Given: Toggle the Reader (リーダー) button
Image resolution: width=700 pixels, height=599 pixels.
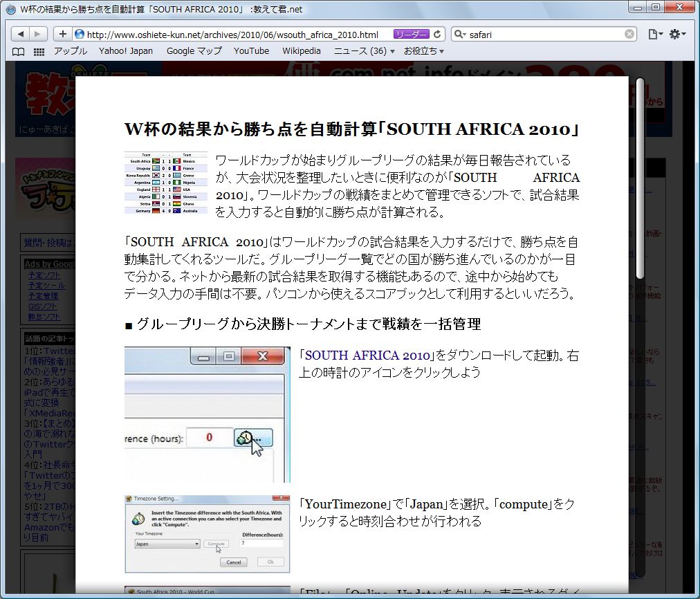Looking at the screenshot, I should point(411,35).
